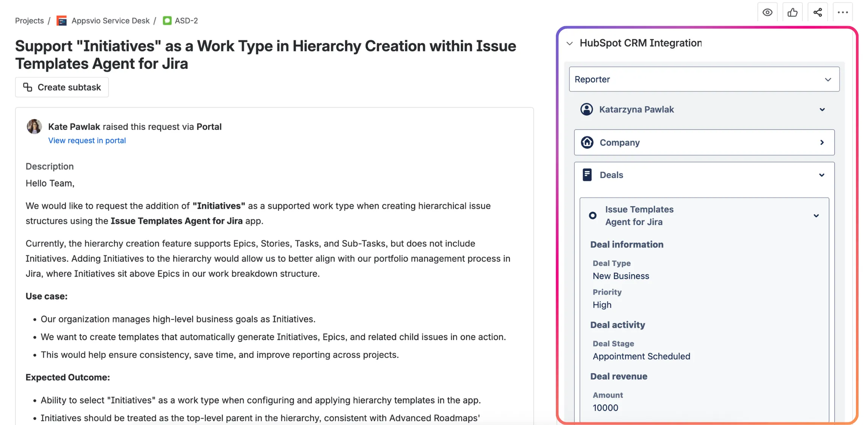Image resolution: width=868 pixels, height=425 pixels.
Task: Click the Company home icon
Action: [587, 142]
